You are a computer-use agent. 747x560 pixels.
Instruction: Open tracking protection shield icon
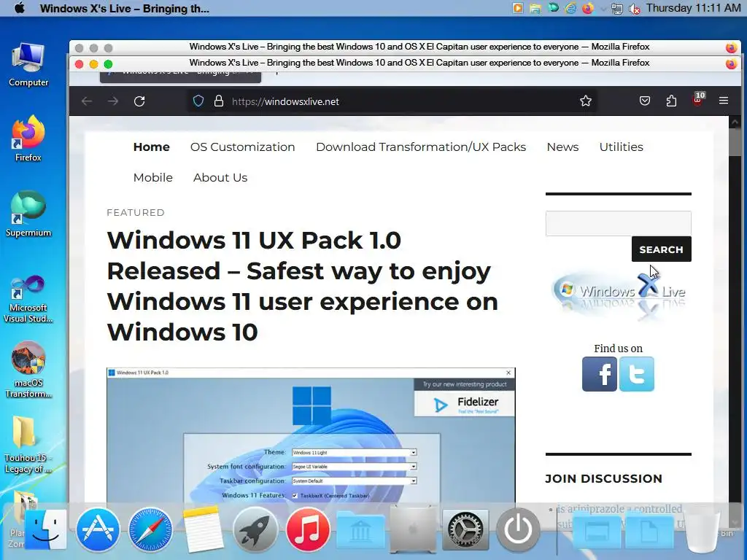click(x=198, y=101)
